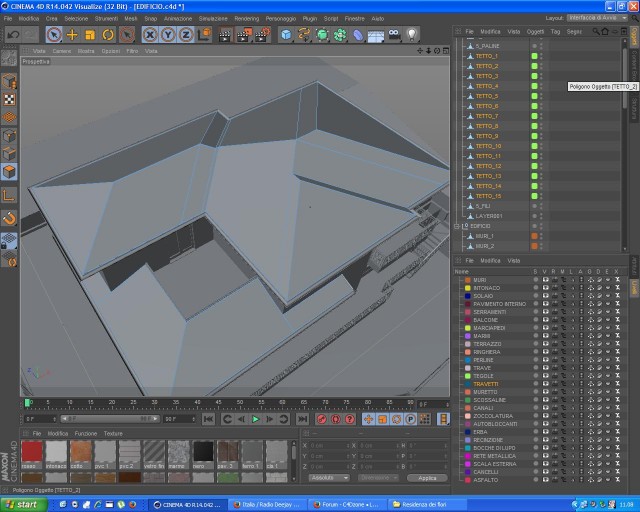Open Rendering menu in menu bar
The width and height of the screenshot is (640, 512).
[x=247, y=19]
